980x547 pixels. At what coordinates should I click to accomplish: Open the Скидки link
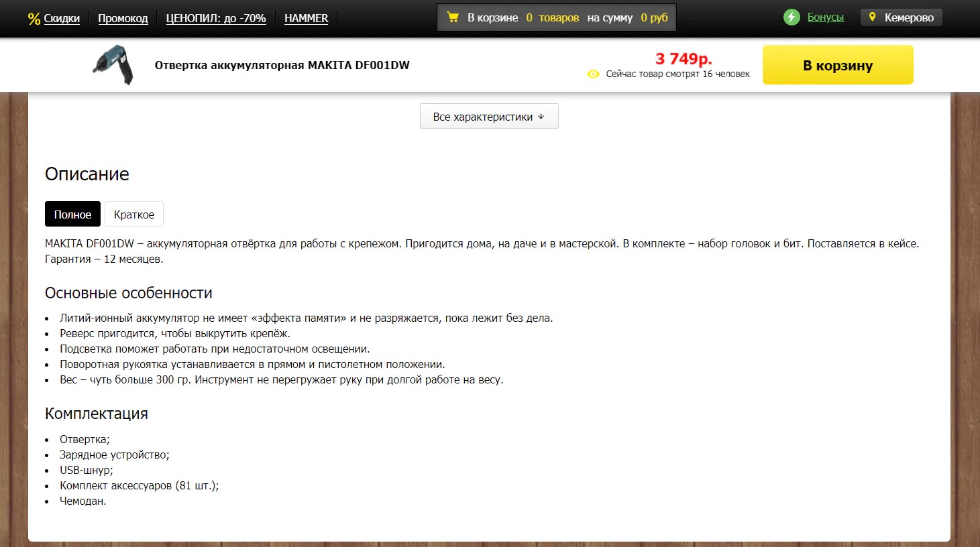(x=62, y=19)
